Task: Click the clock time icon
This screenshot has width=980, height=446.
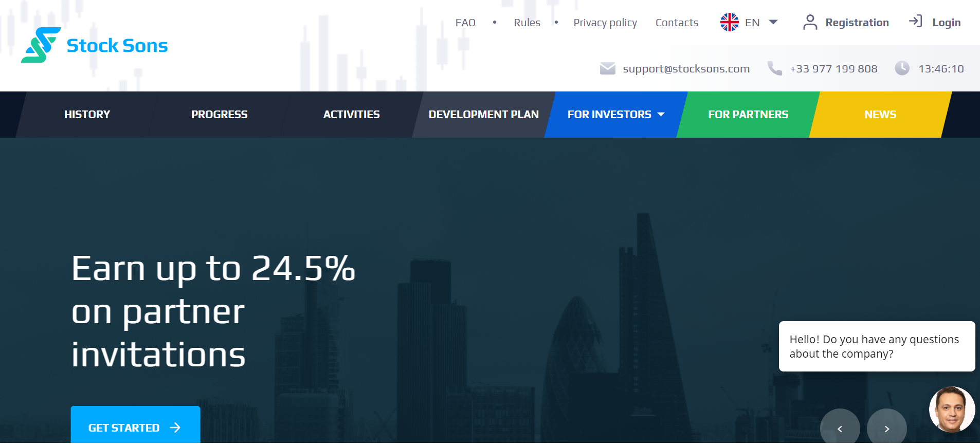Action: pos(902,68)
